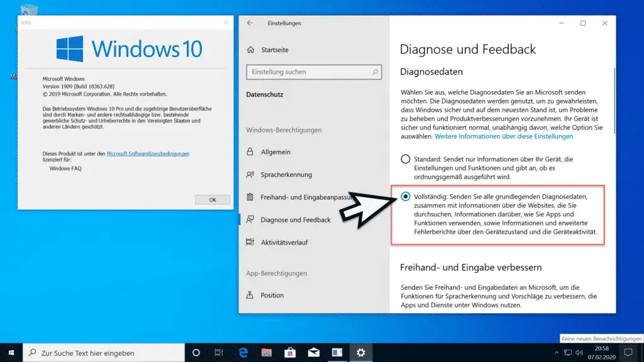Select the Freihand- und Eingabeanpassung icon
The height and width of the screenshot is (362, 644).
[250, 197]
